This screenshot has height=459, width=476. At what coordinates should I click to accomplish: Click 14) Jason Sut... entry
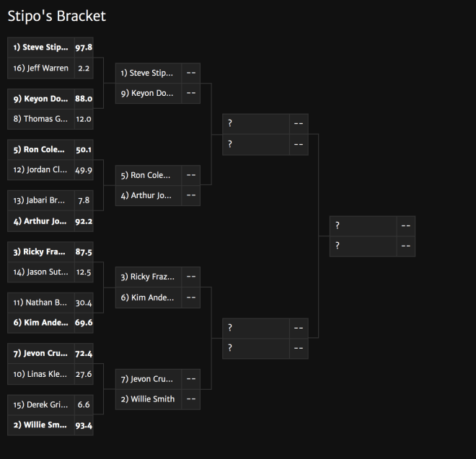(50, 272)
